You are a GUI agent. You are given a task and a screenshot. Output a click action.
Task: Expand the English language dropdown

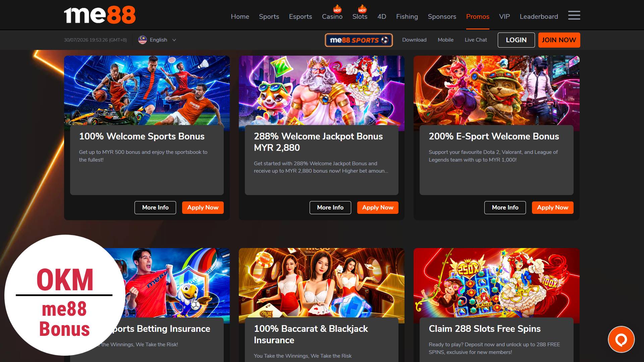click(157, 40)
